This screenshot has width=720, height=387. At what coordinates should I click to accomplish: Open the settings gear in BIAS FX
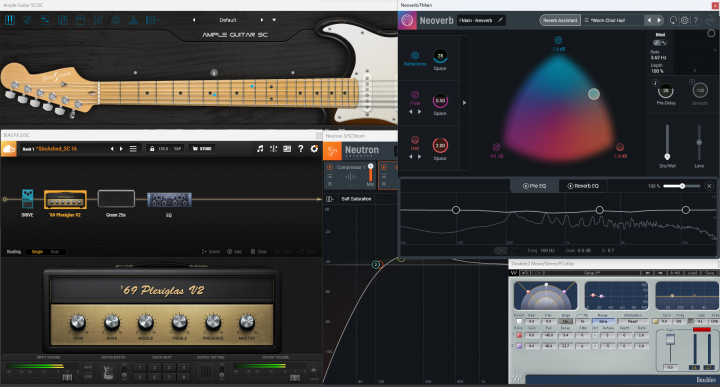pyautogui.click(x=314, y=149)
